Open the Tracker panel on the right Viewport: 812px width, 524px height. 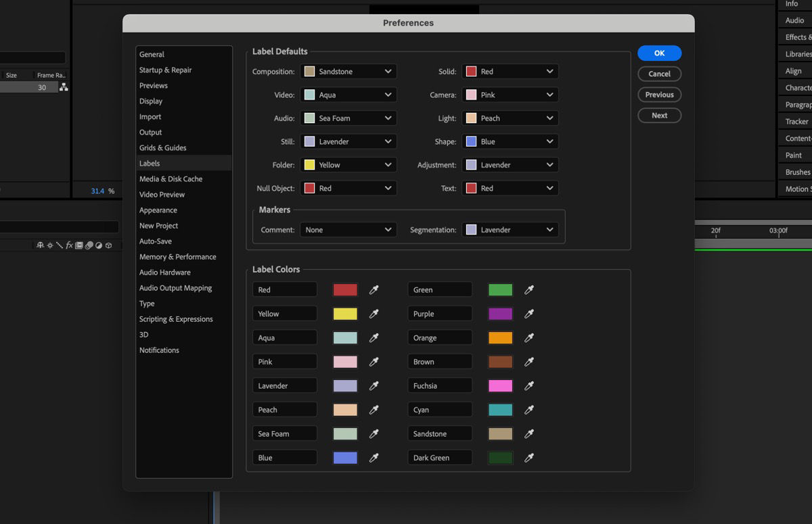pos(795,121)
